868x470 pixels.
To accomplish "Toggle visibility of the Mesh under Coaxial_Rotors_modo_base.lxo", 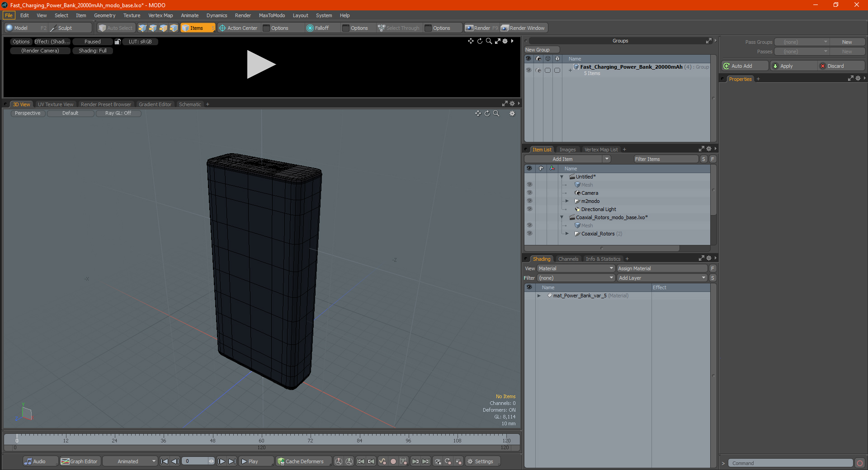I will (x=529, y=226).
